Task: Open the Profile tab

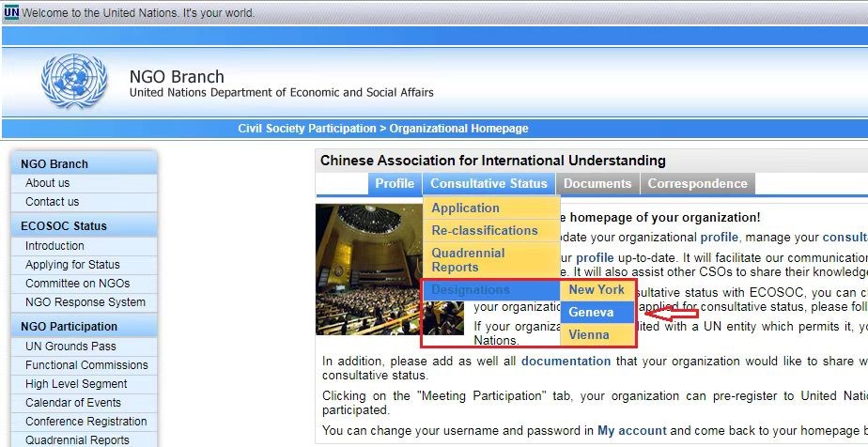Action: pos(395,184)
